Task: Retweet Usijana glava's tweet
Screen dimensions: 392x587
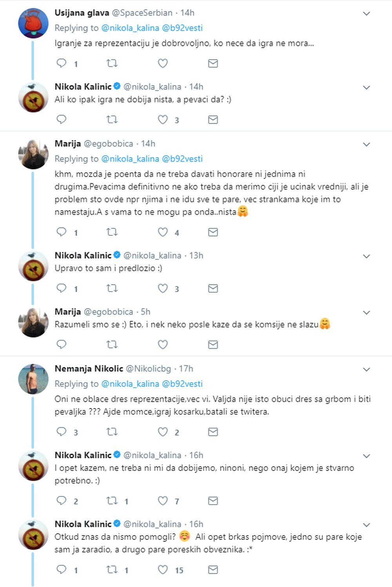Action: click(112, 63)
